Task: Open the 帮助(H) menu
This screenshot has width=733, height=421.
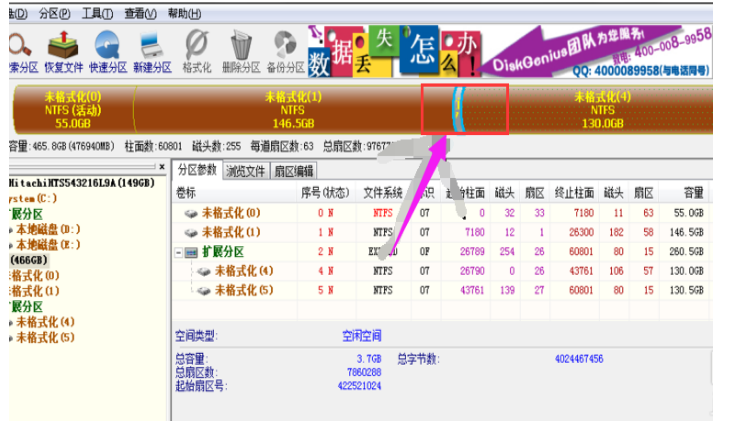Action: click(184, 14)
